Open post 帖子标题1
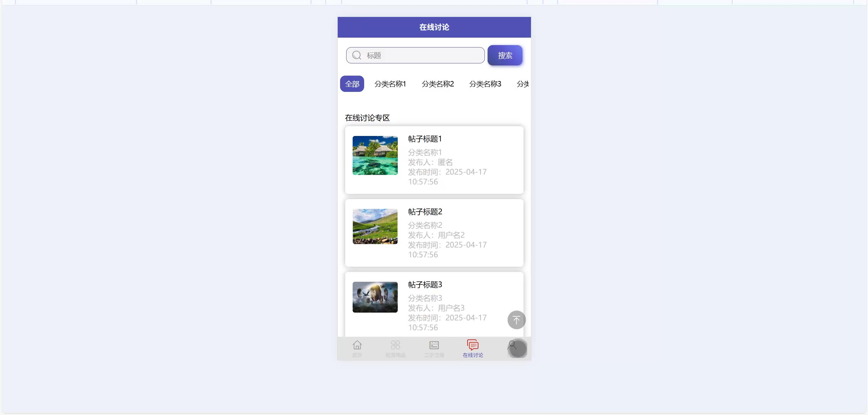The image size is (868, 415). pos(425,139)
